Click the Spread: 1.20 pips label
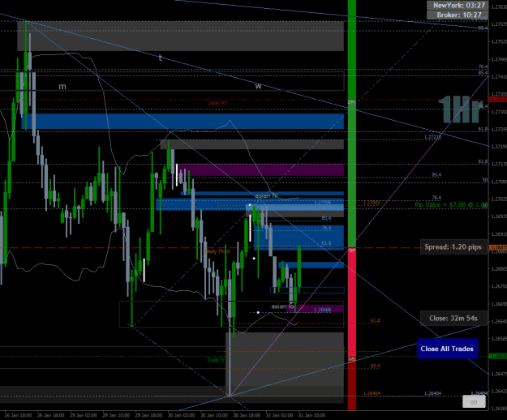 click(453, 247)
